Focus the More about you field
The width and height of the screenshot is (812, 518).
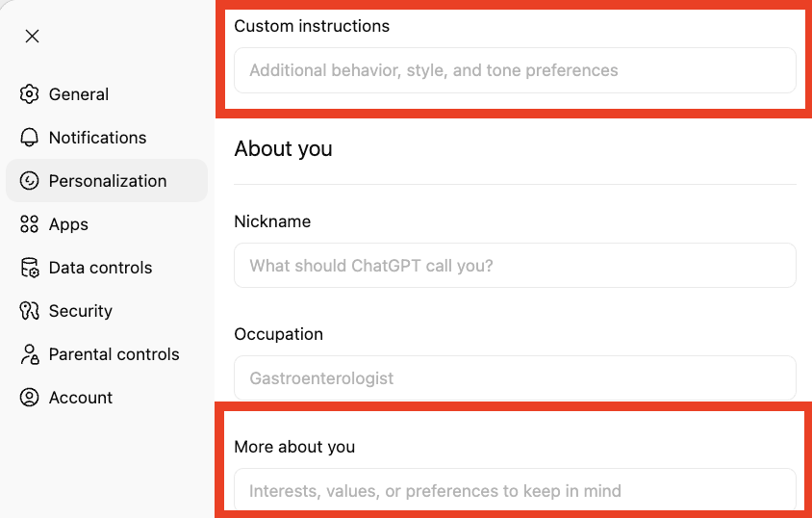coord(515,490)
